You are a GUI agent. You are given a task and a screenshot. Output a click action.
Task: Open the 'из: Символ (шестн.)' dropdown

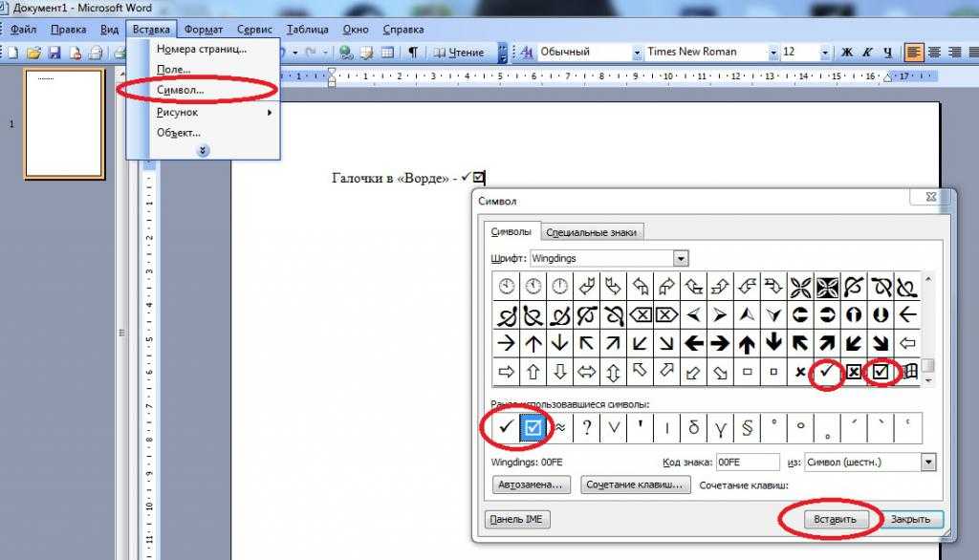[928, 462]
